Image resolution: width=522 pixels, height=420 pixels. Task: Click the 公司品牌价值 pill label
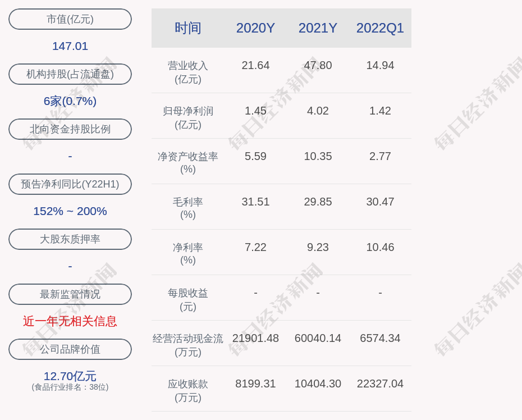click(x=70, y=349)
